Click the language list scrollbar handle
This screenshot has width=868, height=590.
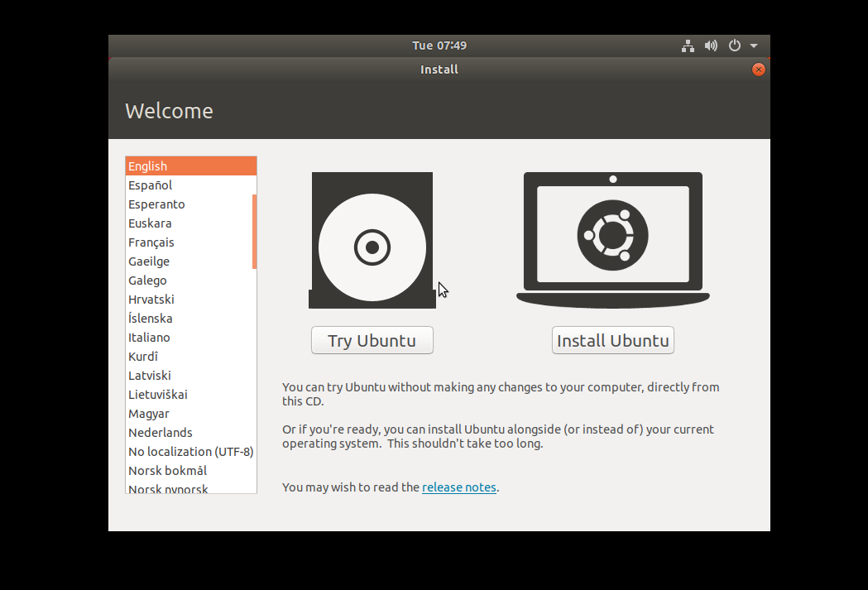coord(255,232)
